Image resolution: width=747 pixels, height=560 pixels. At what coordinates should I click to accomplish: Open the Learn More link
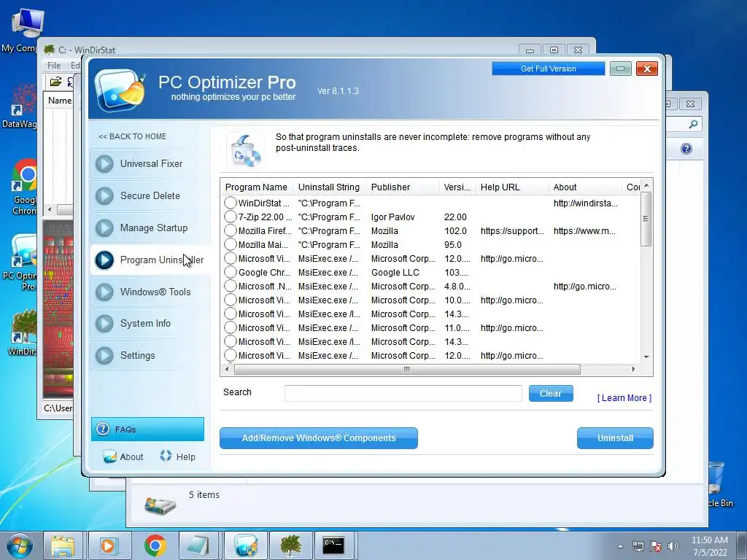[624, 398]
